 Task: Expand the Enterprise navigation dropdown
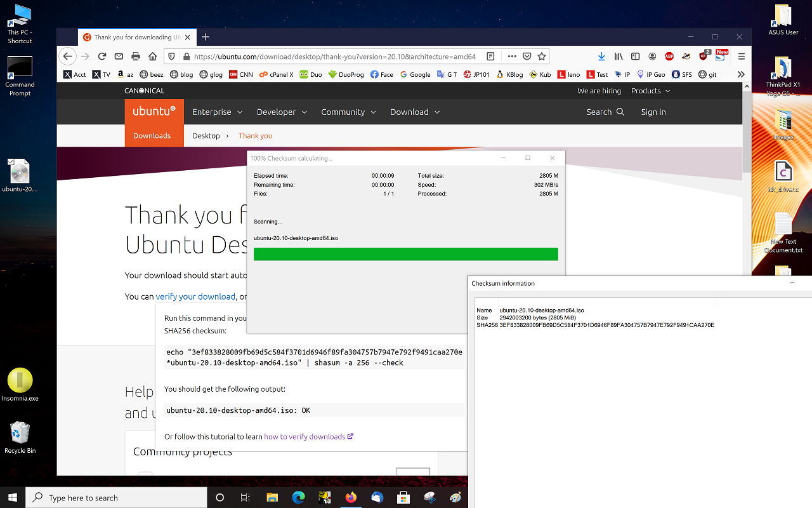click(x=218, y=112)
